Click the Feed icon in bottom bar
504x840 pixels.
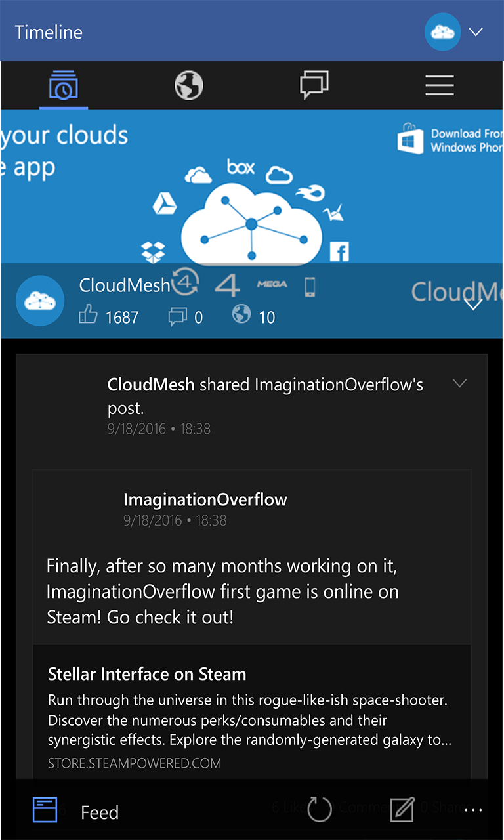point(45,810)
